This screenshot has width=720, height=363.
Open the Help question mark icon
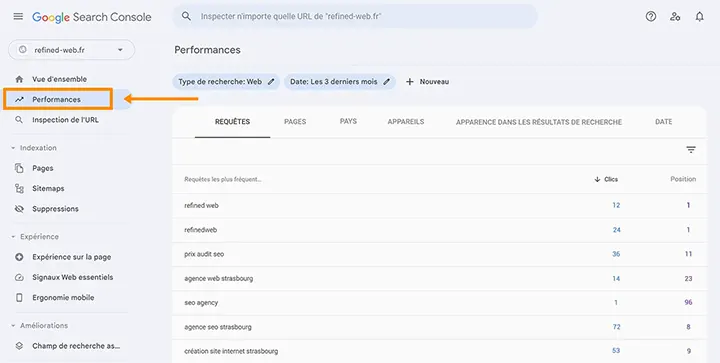click(x=651, y=17)
